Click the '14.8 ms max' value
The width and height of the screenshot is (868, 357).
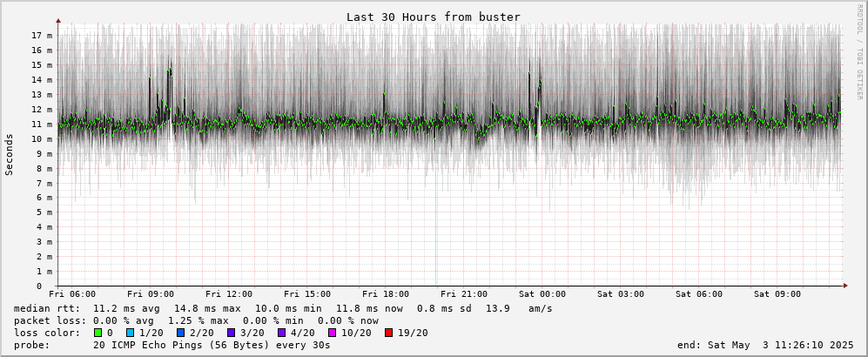(207, 308)
